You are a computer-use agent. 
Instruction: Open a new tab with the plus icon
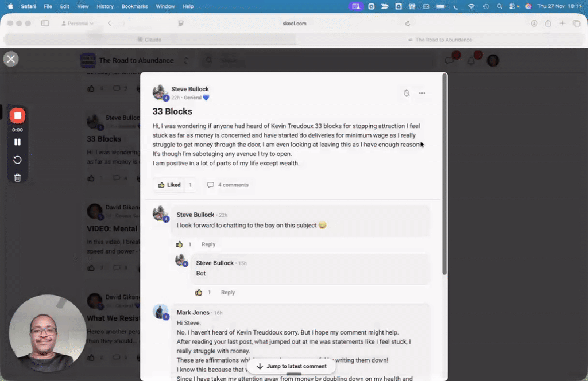(562, 23)
